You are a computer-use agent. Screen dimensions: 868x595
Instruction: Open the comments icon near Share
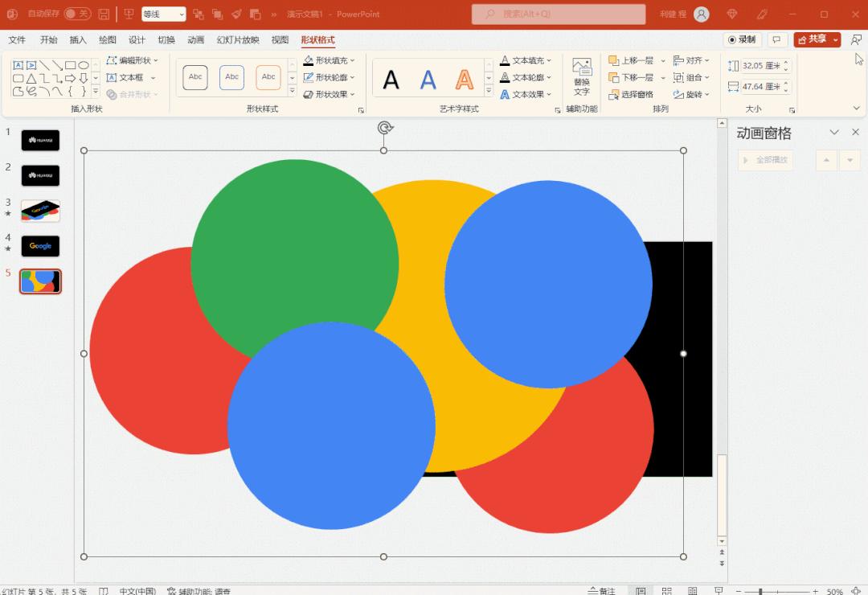pos(776,39)
